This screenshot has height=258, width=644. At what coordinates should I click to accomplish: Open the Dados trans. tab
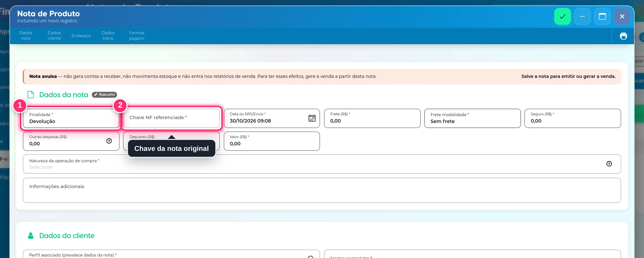(108, 35)
